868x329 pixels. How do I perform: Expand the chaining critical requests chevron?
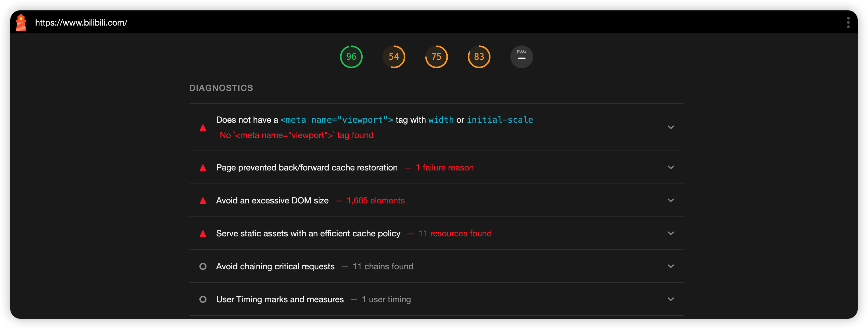671,266
